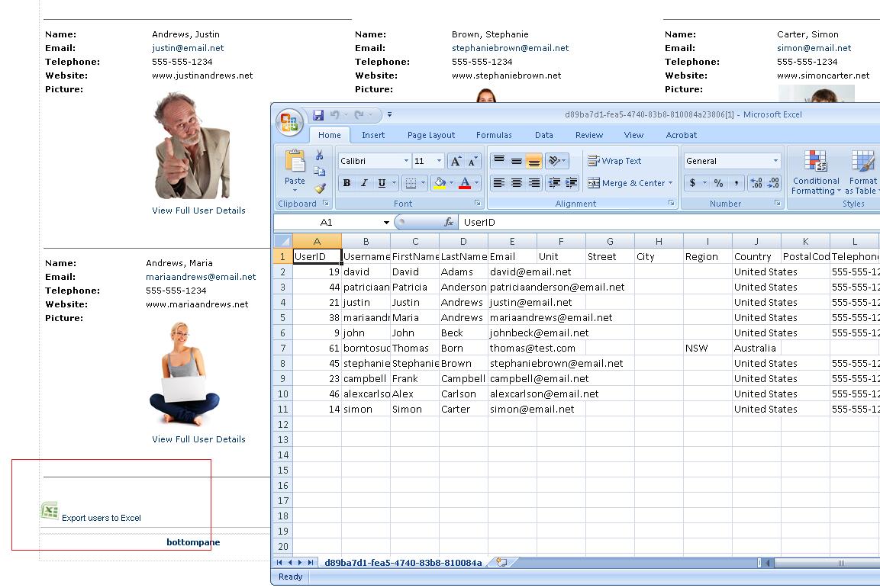Apply Comma Style number format

tap(736, 183)
